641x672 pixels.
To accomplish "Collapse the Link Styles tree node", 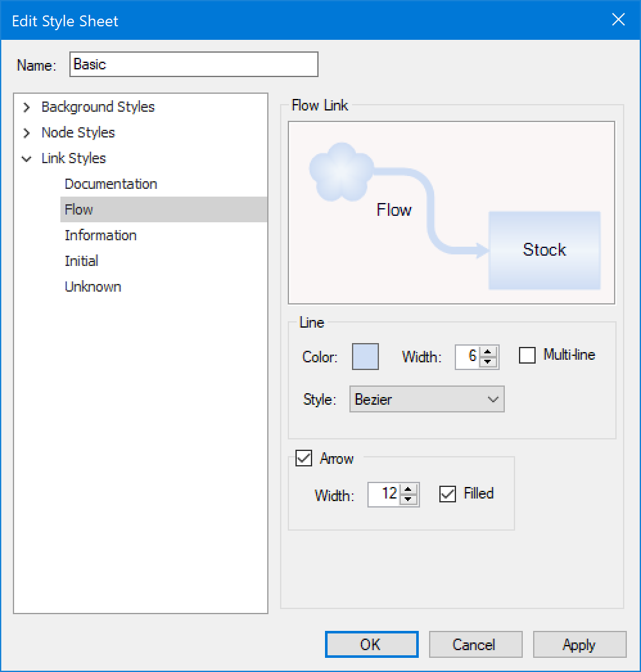I will click(26, 159).
